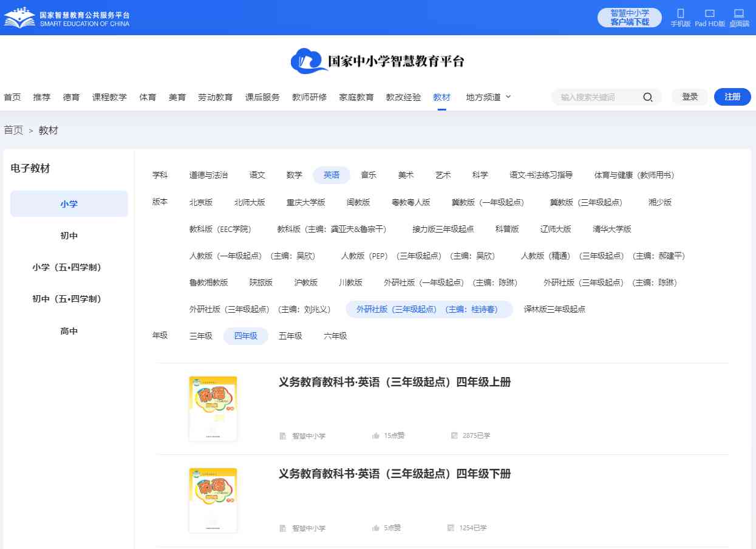Open the 德育 nav item
This screenshot has height=549, width=756.
[x=72, y=97]
